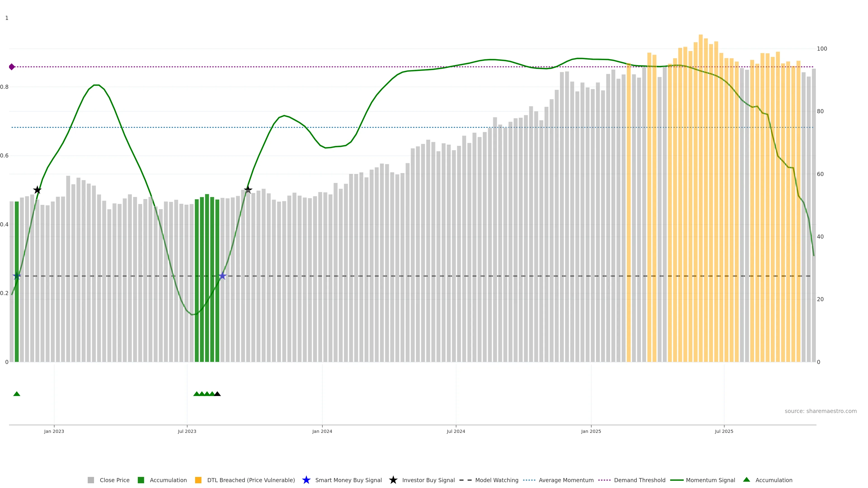Click the first black Investor Buy star

(37, 190)
